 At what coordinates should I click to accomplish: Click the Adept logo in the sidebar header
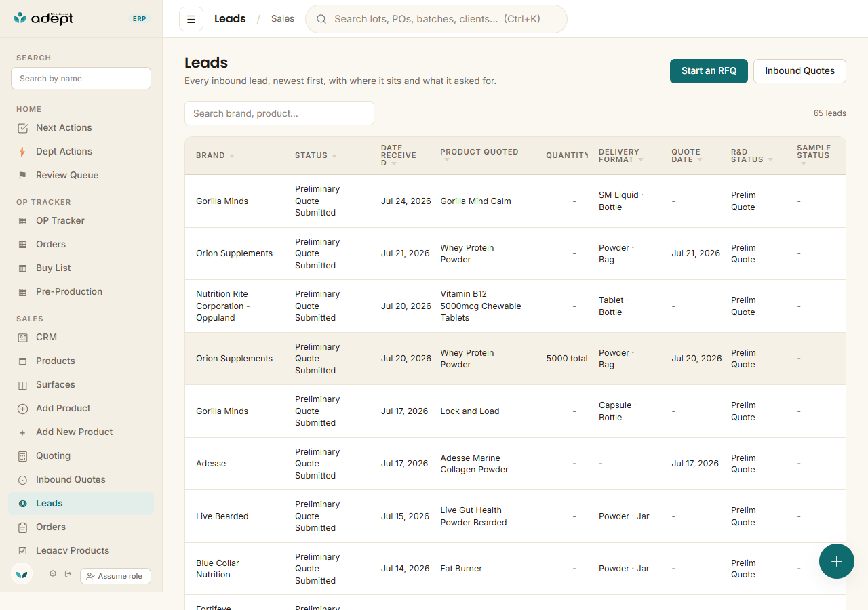pos(43,18)
